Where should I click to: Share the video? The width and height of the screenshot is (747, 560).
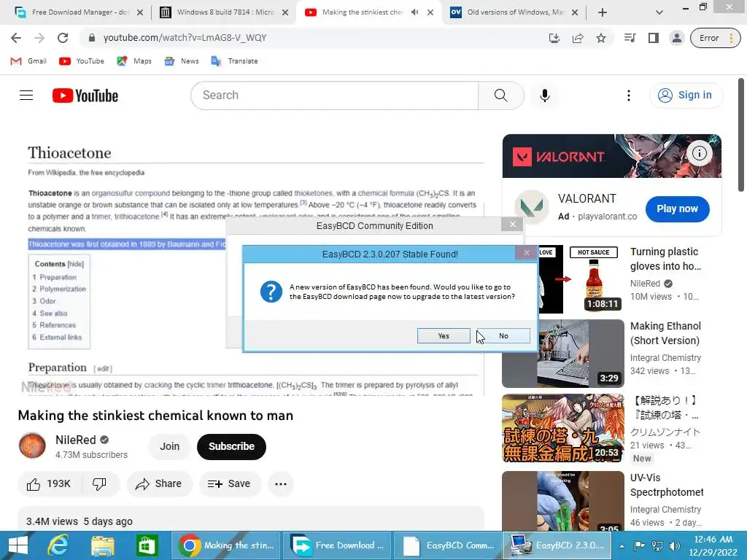(x=159, y=484)
